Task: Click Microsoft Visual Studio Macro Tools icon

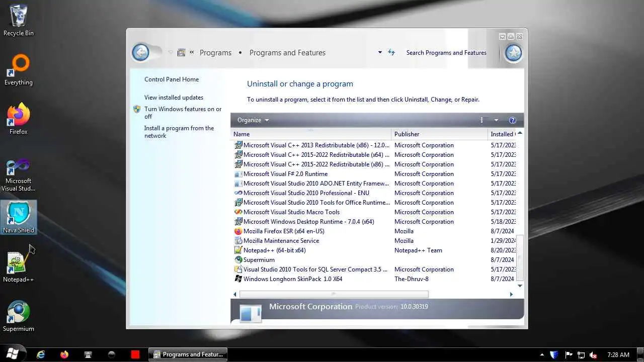Action: 238,212
